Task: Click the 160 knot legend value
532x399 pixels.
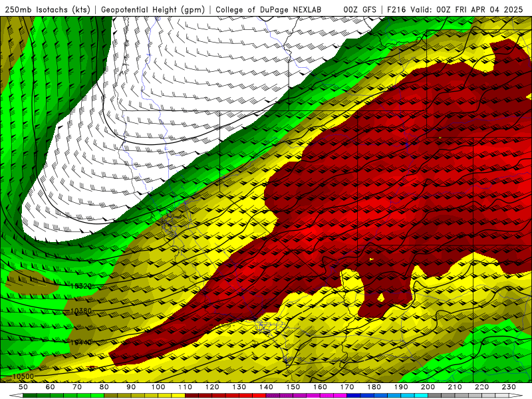Action: [x=320, y=387]
